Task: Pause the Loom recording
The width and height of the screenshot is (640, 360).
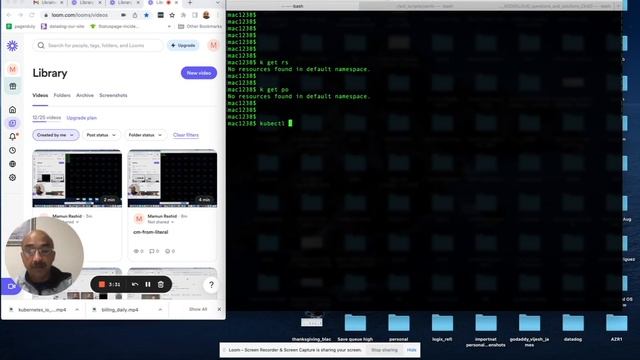Action: pyautogui.click(x=148, y=284)
